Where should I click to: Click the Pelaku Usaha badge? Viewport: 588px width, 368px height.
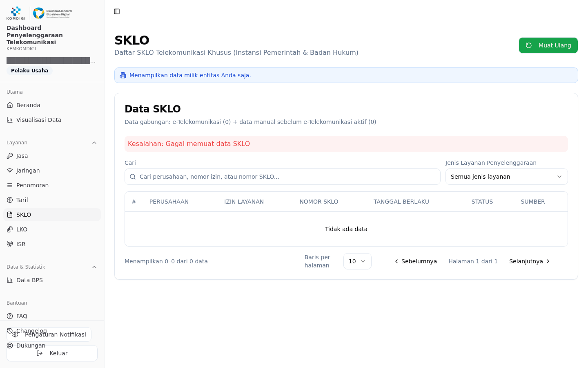[29, 71]
